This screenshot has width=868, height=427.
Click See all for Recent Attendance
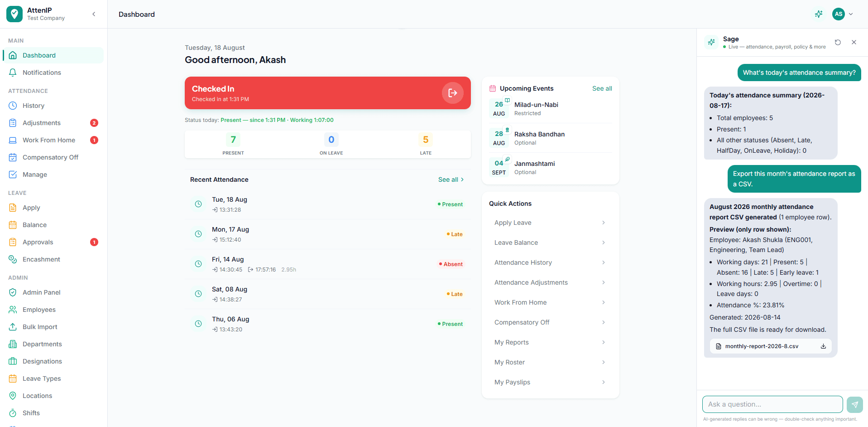click(x=451, y=180)
